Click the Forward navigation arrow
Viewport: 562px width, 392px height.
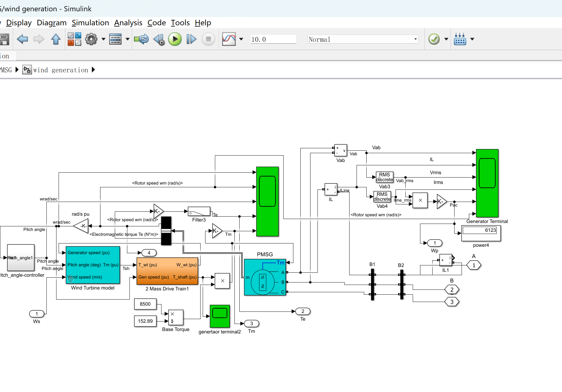[x=39, y=39]
